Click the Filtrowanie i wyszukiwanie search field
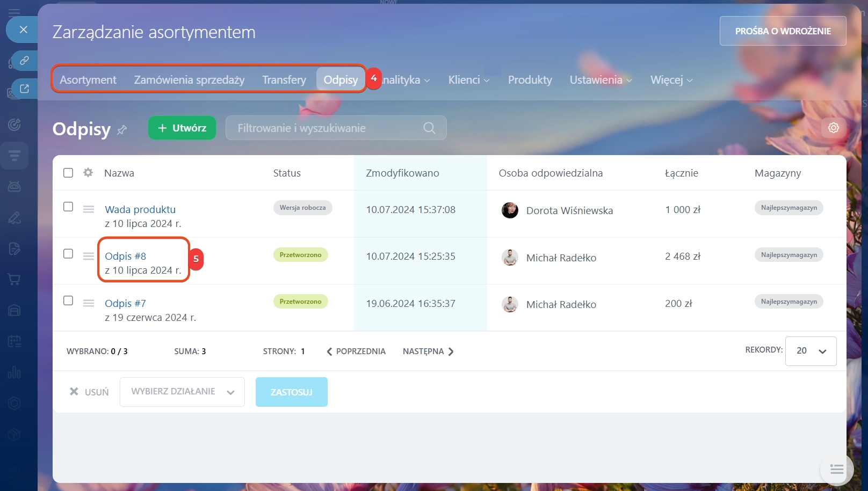868x491 pixels. click(x=336, y=128)
